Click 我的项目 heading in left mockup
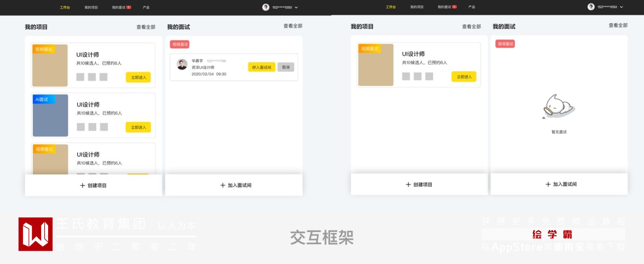Screen dimensions: 644x264 tap(36, 27)
